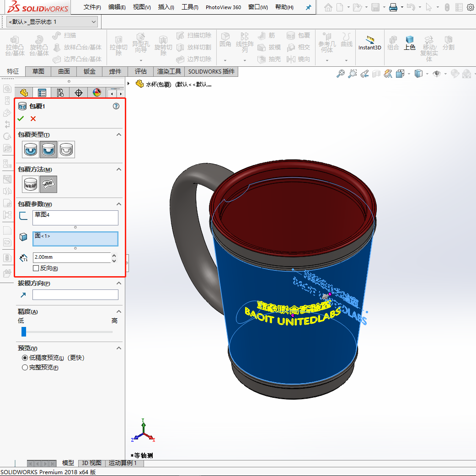The height and width of the screenshot is (476, 476).
Task: Click the 拔模方向 pull direction field
Action: coord(75,295)
